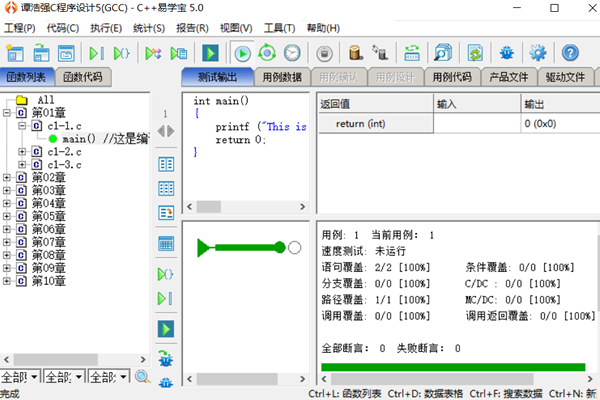Expand the 第10章 chapter node
Image resolution: width=600 pixels, height=400 pixels.
[7, 281]
